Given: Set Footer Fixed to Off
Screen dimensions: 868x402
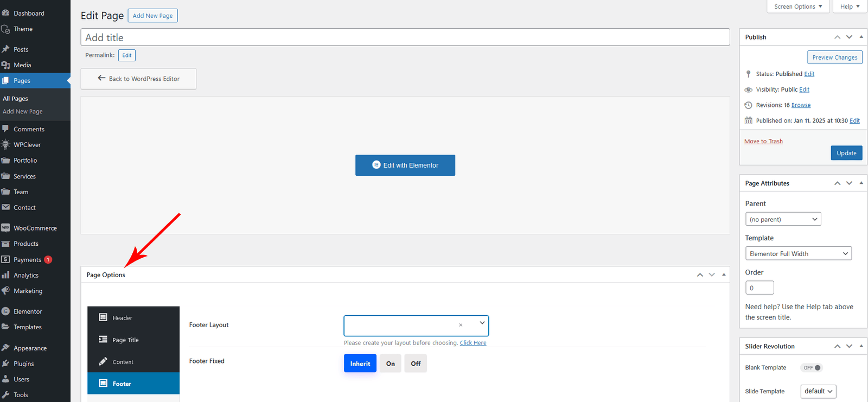Looking at the screenshot, I should click(416, 363).
